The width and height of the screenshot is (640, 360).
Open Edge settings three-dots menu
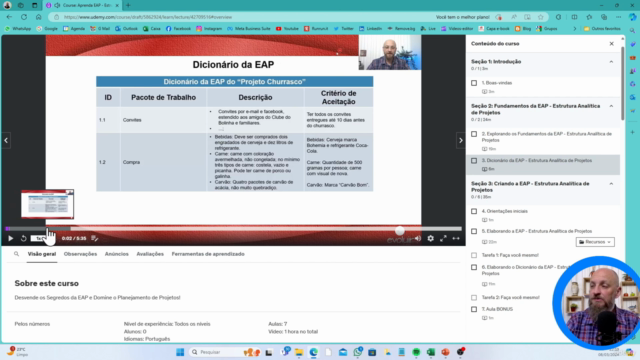(619, 17)
